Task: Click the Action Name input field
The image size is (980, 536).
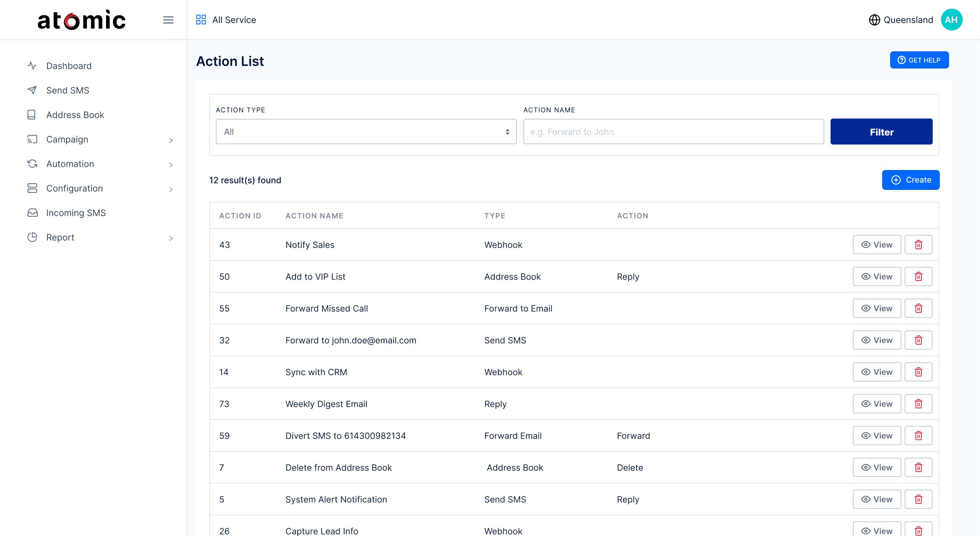Action: point(673,132)
